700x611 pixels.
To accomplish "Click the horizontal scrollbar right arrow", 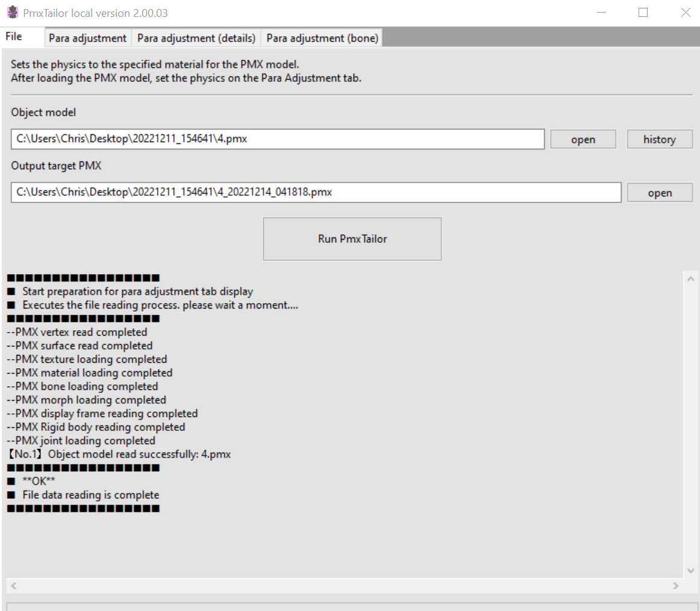I will point(676,585).
